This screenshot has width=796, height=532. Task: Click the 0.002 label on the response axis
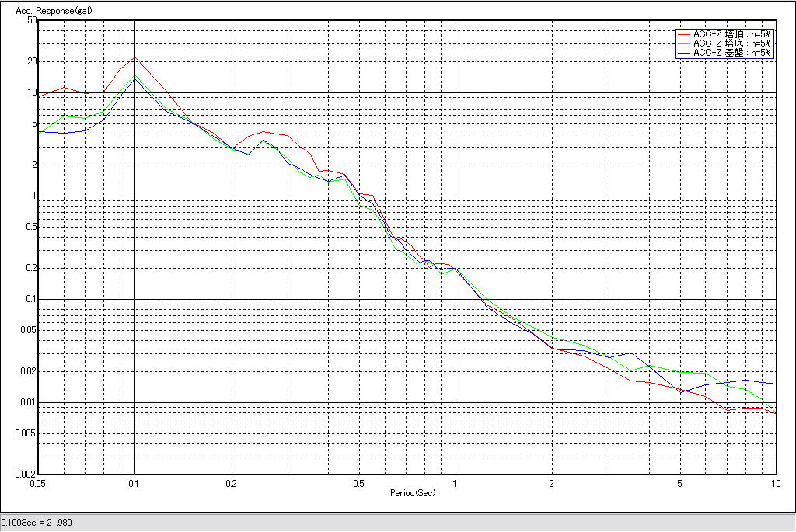tap(26, 474)
